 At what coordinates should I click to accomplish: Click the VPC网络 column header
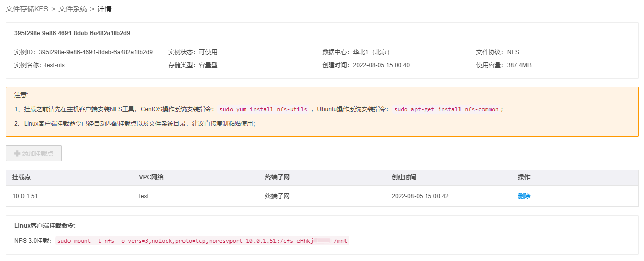(x=151, y=177)
